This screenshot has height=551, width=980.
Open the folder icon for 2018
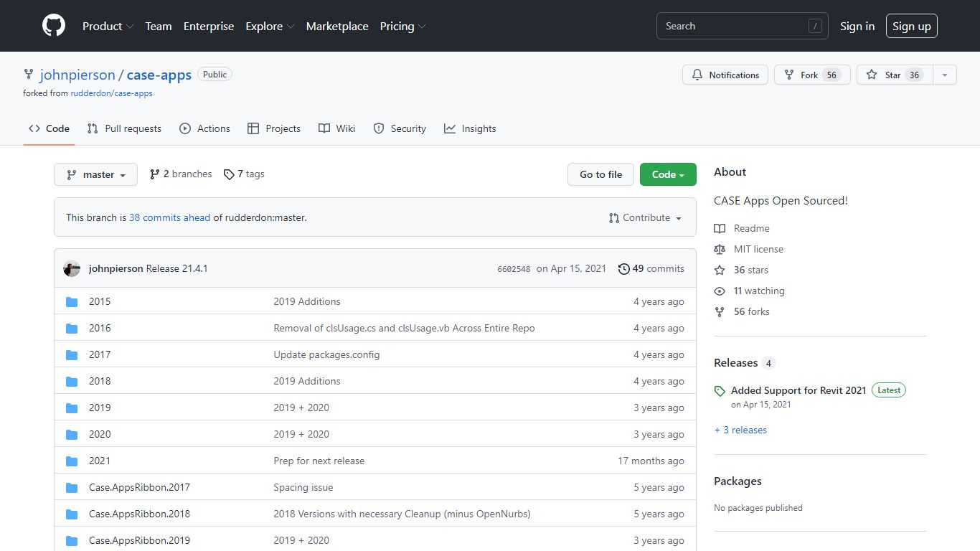click(x=72, y=381)
